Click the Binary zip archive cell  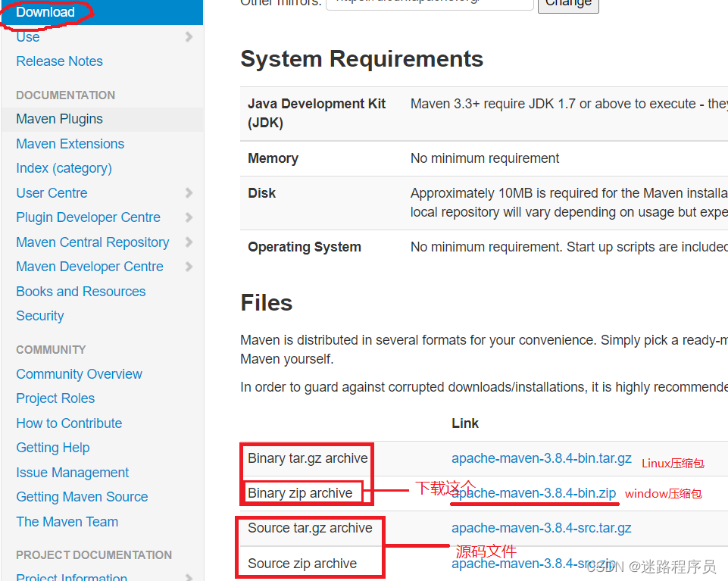[301, 493]
